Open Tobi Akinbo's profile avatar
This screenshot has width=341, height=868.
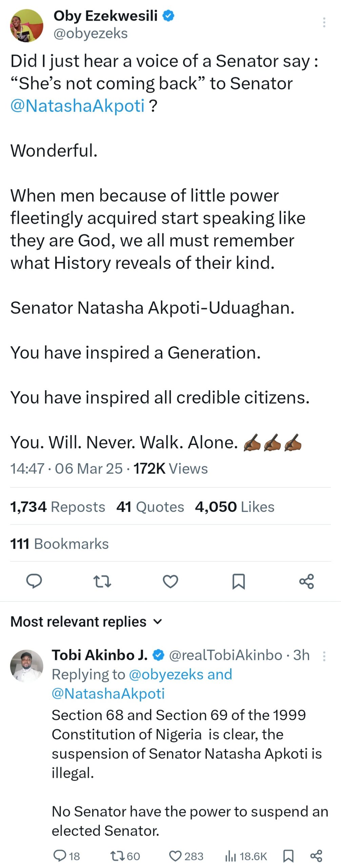coord(27,666)
